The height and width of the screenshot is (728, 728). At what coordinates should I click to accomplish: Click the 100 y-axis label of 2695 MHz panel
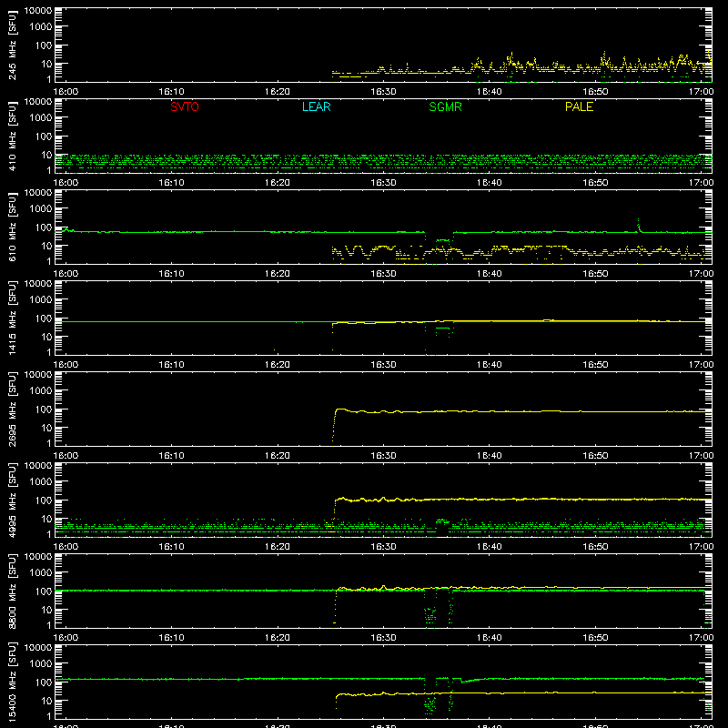coord(44,409)
